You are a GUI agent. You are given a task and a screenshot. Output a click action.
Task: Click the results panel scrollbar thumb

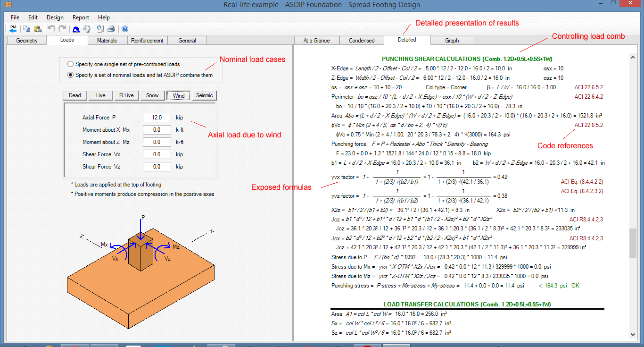point(633,243)
